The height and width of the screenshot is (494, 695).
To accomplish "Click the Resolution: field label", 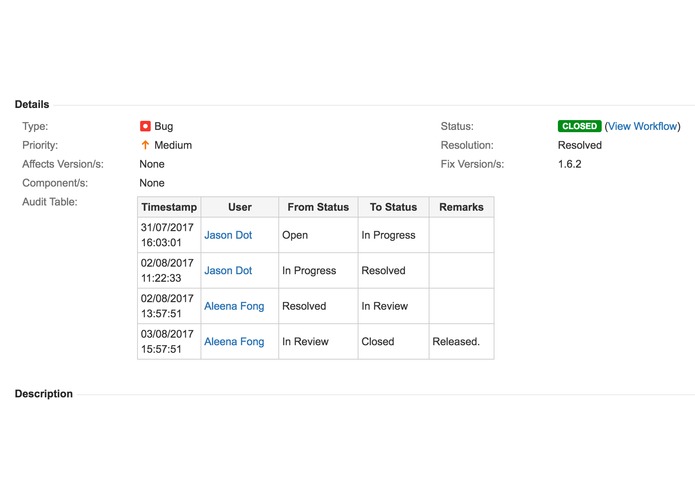I will click(467, 145).
